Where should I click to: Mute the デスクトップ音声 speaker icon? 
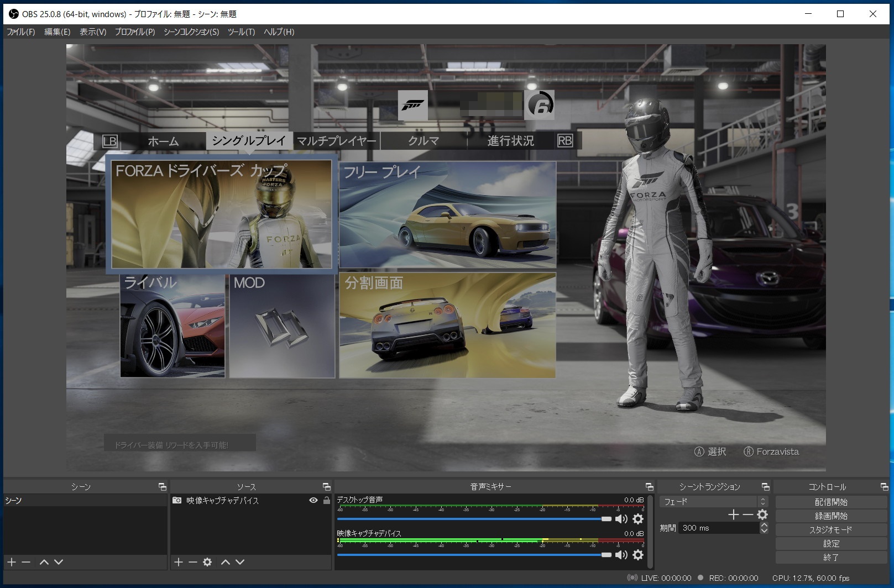coord(621,519)
